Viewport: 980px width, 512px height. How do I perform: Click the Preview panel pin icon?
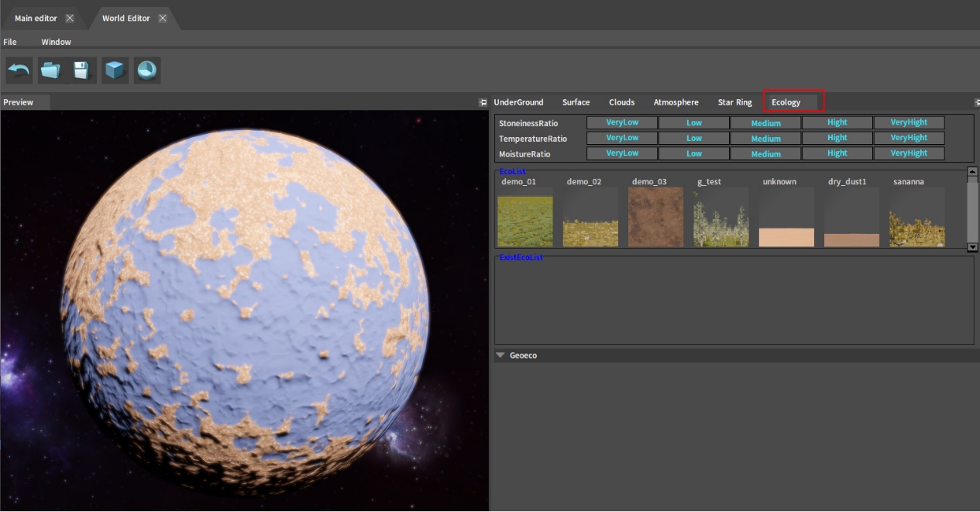(483, 102)
